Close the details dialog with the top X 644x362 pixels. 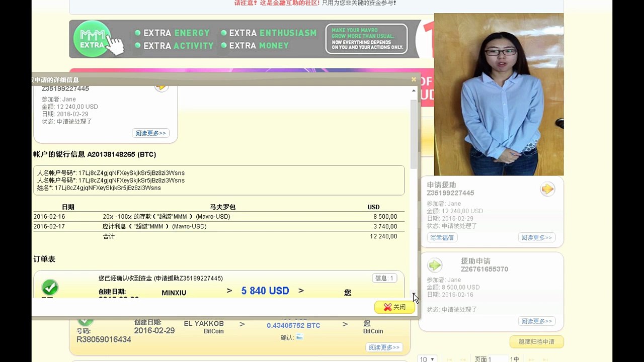pyautogui.click(x=414, y=79)
